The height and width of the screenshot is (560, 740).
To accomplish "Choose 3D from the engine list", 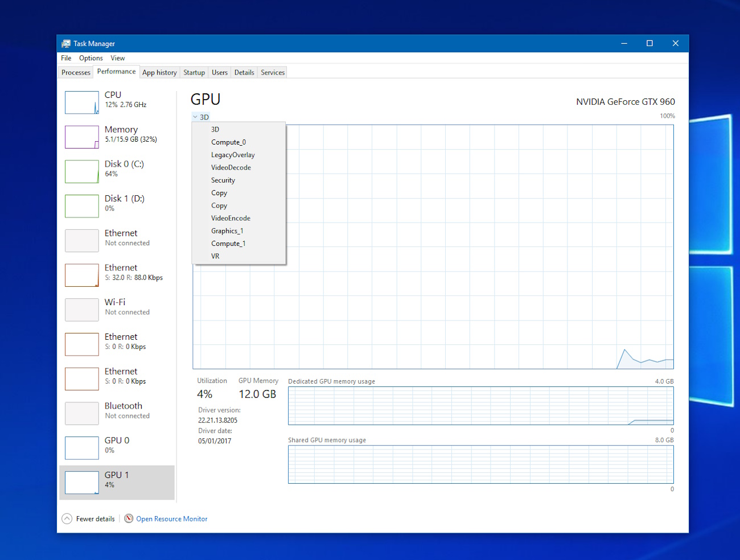I will pos(239,129).
